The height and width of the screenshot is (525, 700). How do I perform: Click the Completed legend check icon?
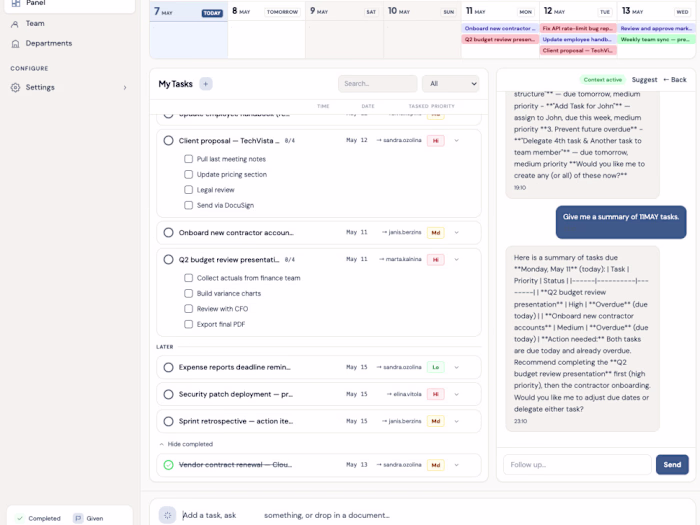(x=20, y=518)
